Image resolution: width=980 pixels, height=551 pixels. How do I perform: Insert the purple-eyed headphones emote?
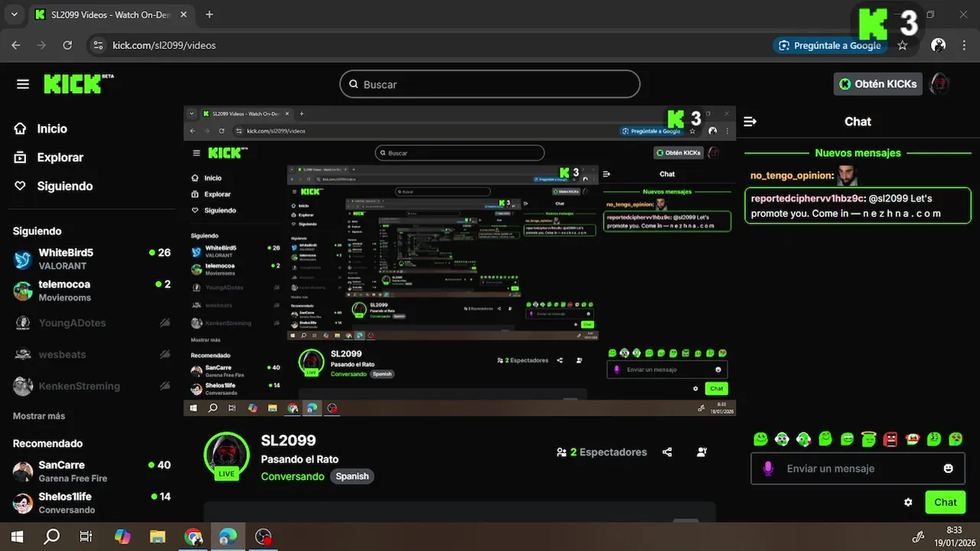point(782,439)
